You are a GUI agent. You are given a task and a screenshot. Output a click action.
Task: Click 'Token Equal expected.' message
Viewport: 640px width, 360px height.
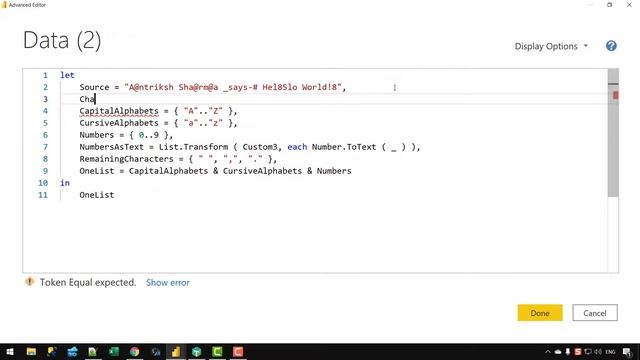[x=88, y=282]
